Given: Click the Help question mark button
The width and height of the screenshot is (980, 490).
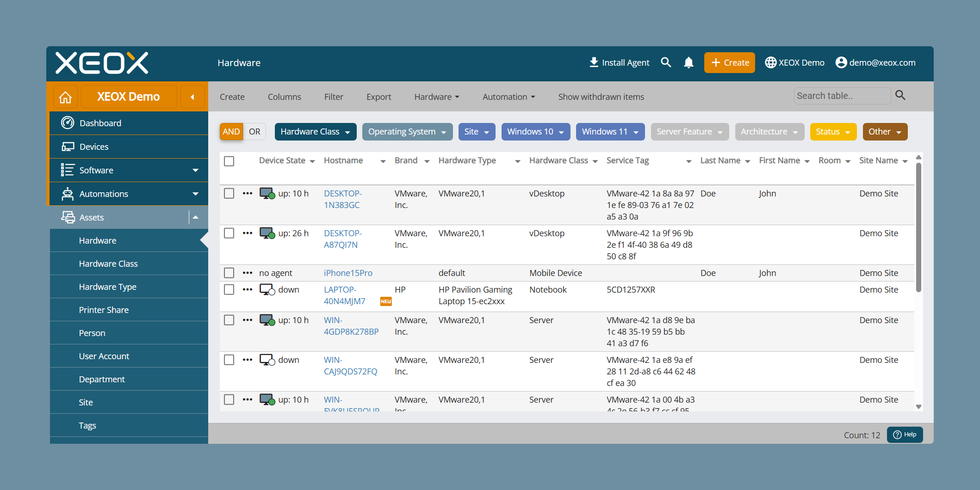Looking at the screenshot, I should [x=905, y=435].
